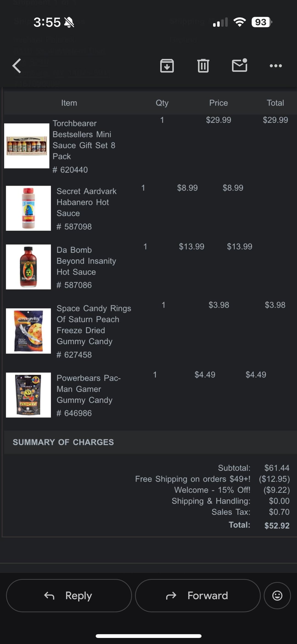Mark email as unread
This screenshot has height=644, width=297.
[x=240, y=65]
